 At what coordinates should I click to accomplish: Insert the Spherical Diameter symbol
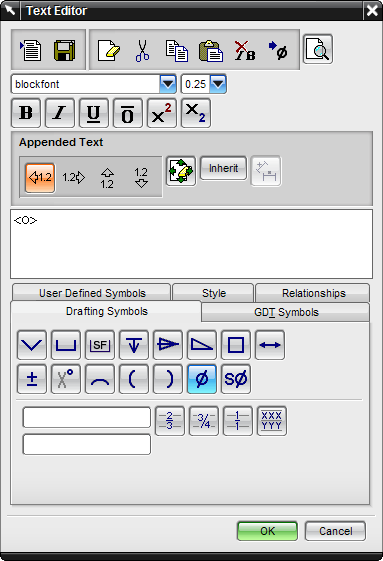coord(236,379)
